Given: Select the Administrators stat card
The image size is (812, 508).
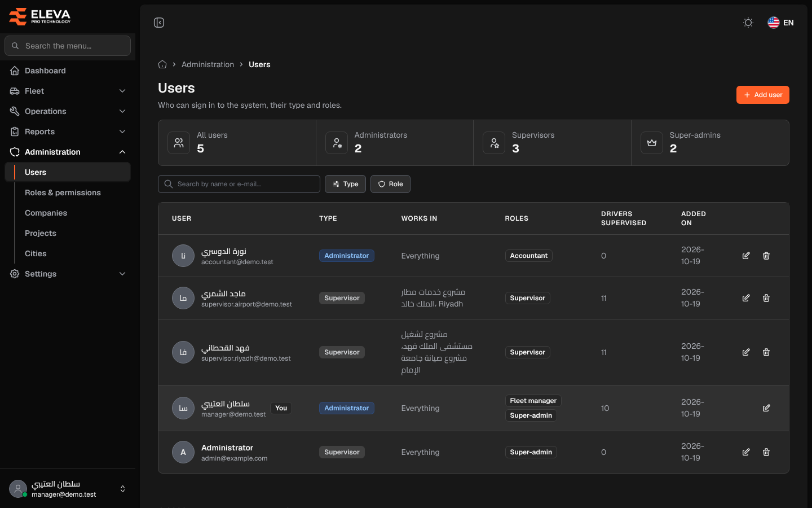Looking at the screenshot, I should click(x=395, y=143).
